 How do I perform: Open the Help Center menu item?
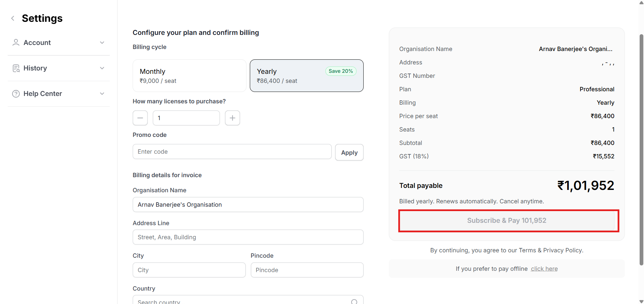[x=43, y=94]
